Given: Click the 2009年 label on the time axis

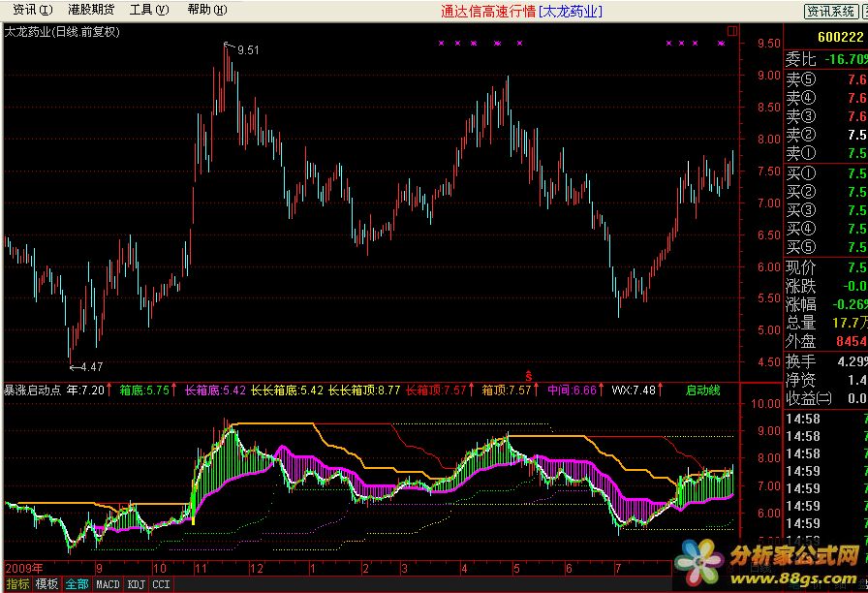Looking at the screenshot, I should [24, 568].
